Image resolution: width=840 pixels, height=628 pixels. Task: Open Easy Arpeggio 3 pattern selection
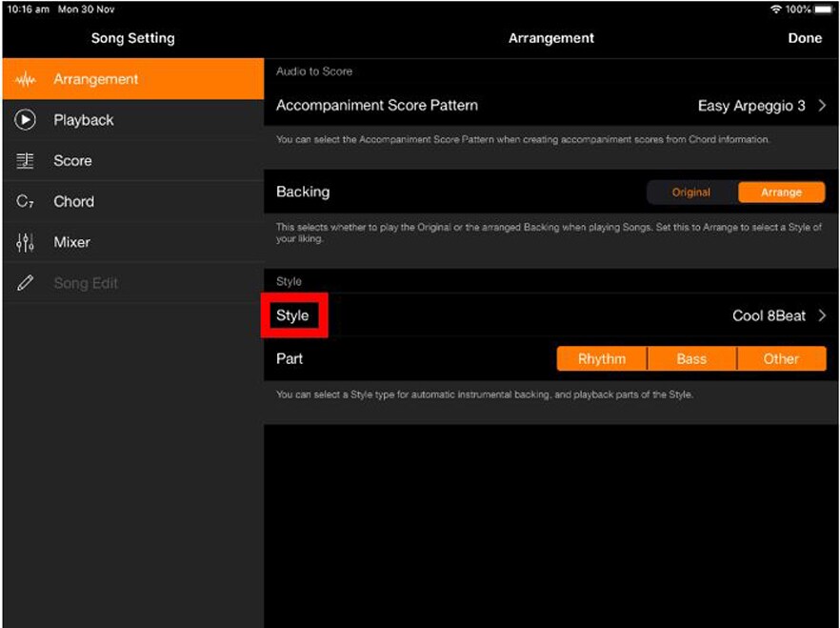click(x=750, y=106)
